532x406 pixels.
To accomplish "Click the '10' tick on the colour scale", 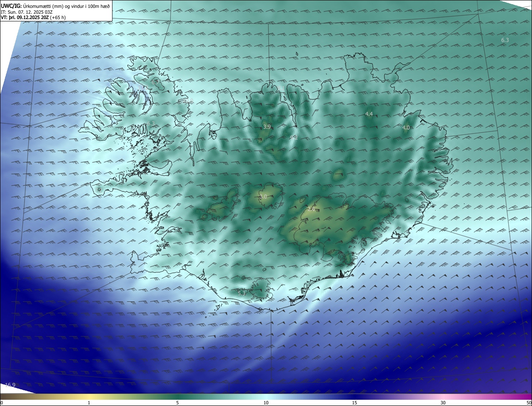I will tap(266, 403).
